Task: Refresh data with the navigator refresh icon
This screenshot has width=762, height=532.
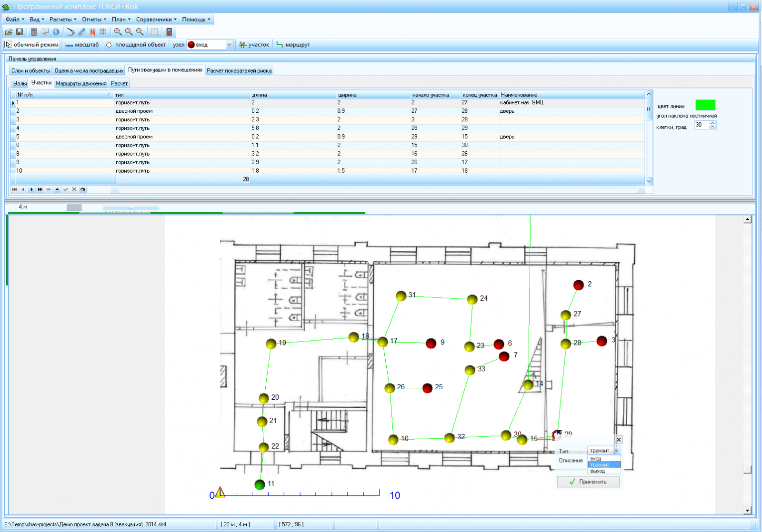Action: click(83, 189)
